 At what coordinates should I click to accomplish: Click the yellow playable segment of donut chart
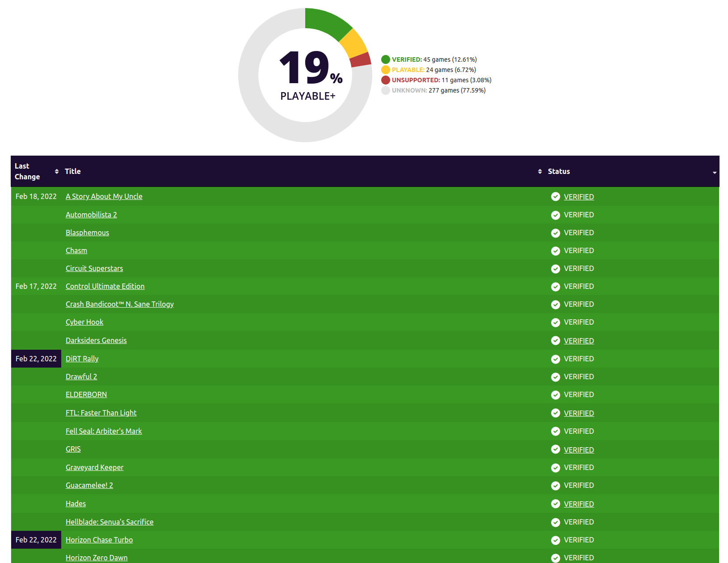click(x=354, y=45)
